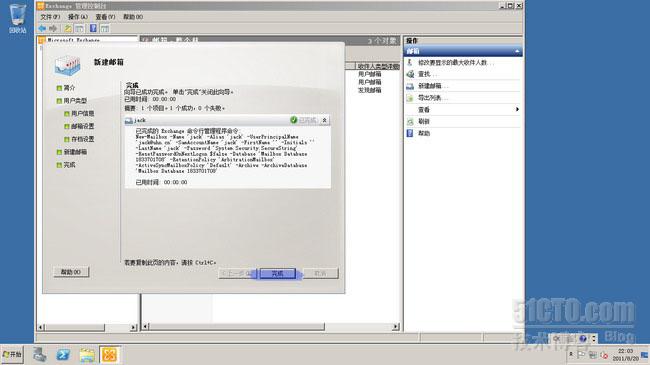Image resolution: width=650 pixels, height=365 pixels.
Task: Go to 邮箱设置 wizard step
Action: [82, 126]
